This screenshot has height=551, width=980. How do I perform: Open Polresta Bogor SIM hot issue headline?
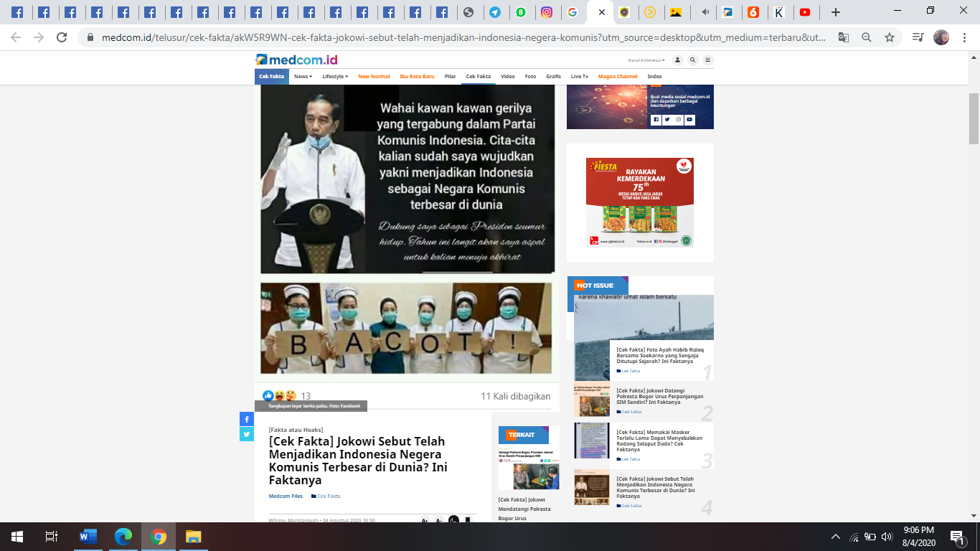point(660,397)
